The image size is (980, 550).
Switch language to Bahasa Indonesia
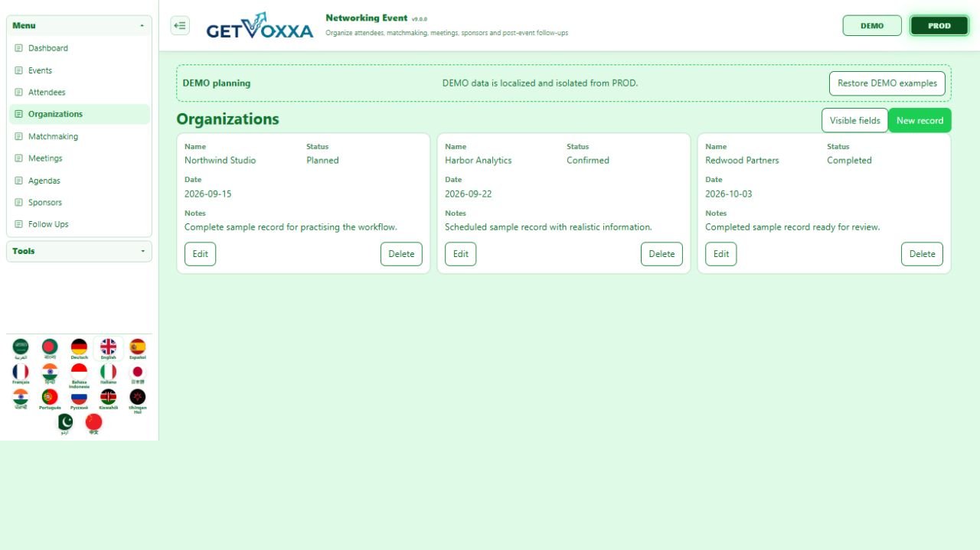pos(79,376)
